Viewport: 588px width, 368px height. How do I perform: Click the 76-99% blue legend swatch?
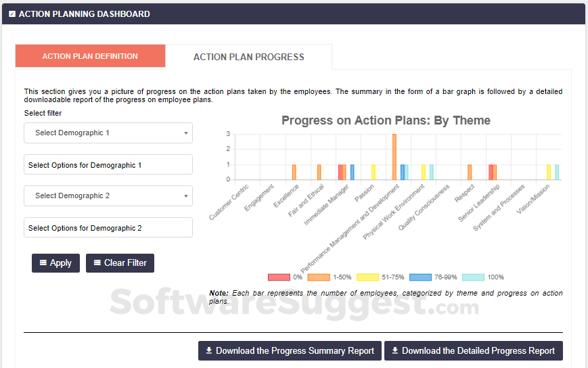(x=422, y=277)
